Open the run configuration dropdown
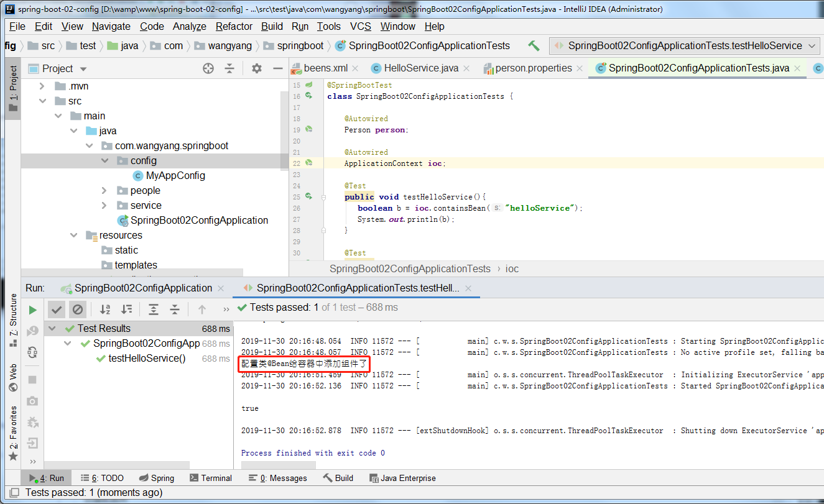 pos(685,45)
